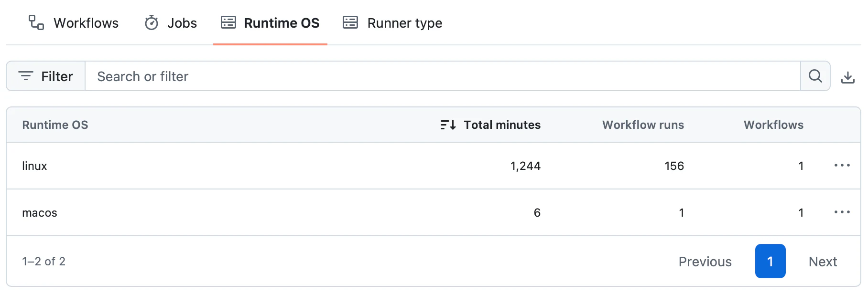Open the linux row options menu
Screen dimensions: 868x294
(842, 165)
